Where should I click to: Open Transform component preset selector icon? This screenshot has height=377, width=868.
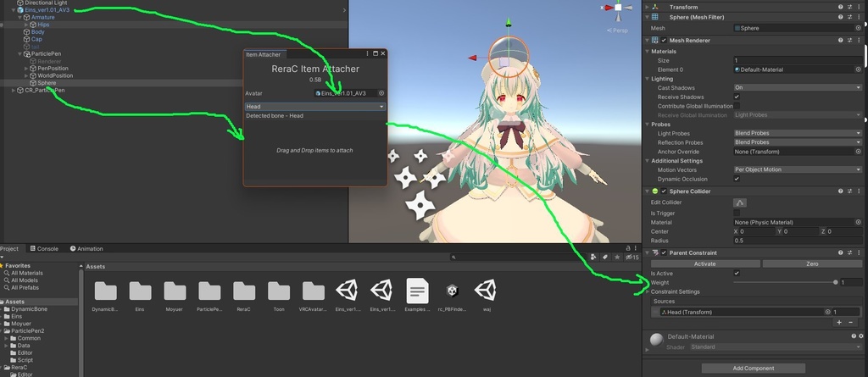click(849, 7)
